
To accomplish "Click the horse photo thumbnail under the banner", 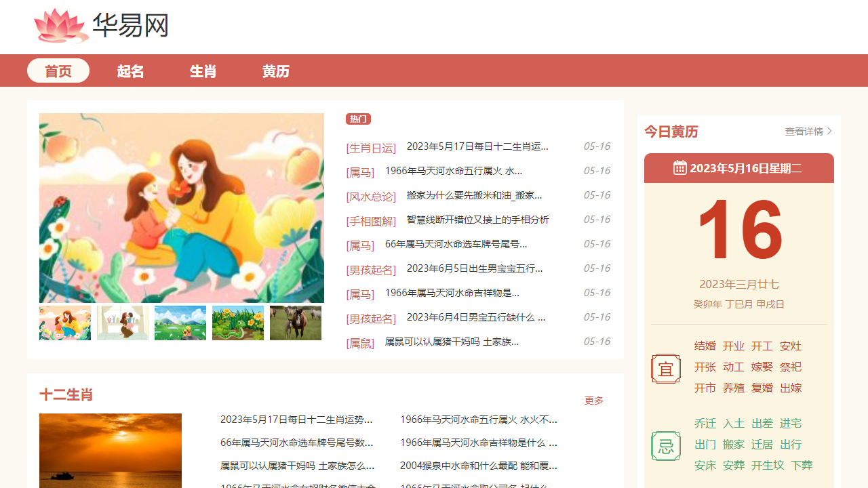I will tap(295, 322).
